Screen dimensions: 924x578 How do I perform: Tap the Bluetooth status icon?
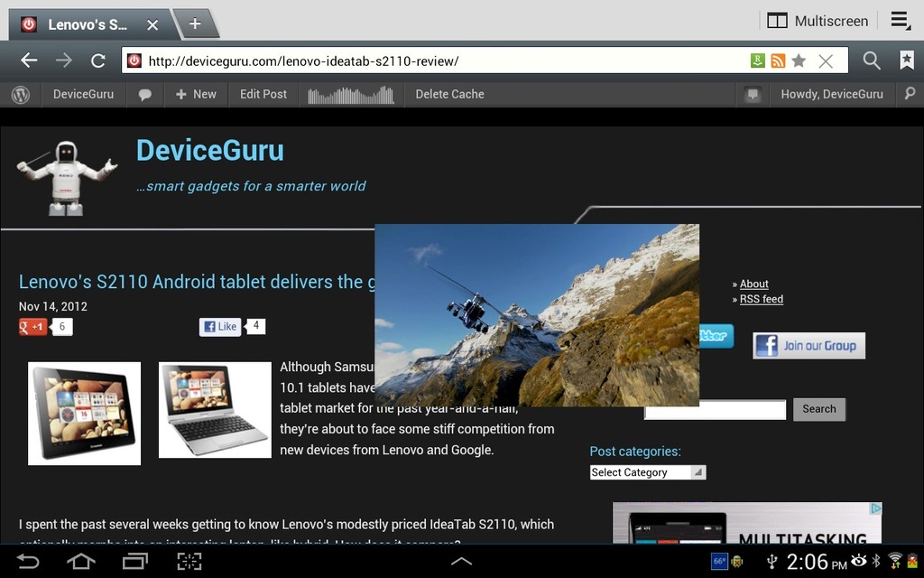(x=876, y=560)
